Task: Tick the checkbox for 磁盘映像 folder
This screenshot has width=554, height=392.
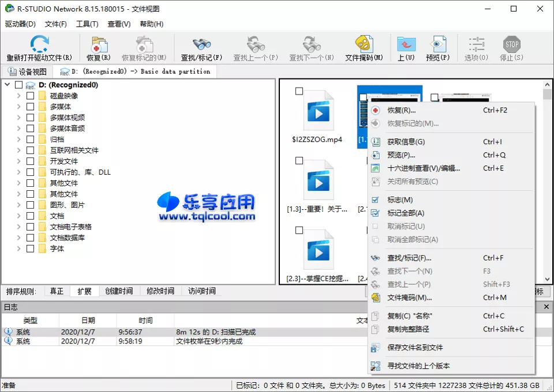Action: click(31, 96)
